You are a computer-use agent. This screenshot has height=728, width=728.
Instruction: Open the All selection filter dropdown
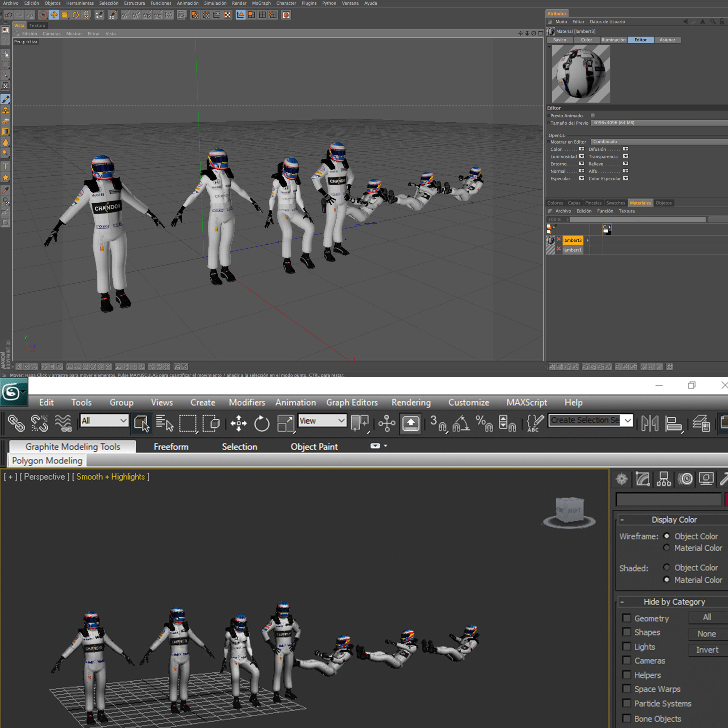[104, 420]
